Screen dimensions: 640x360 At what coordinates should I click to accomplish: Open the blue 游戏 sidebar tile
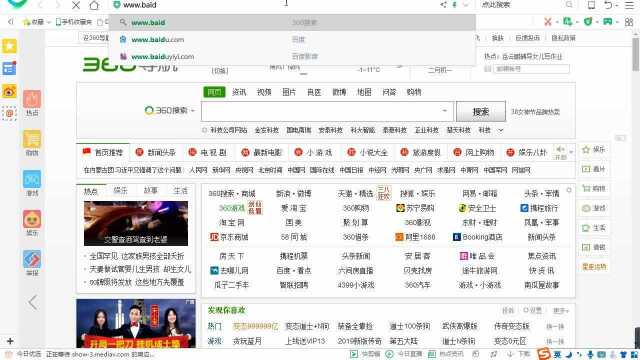click(x=32, y=183)
